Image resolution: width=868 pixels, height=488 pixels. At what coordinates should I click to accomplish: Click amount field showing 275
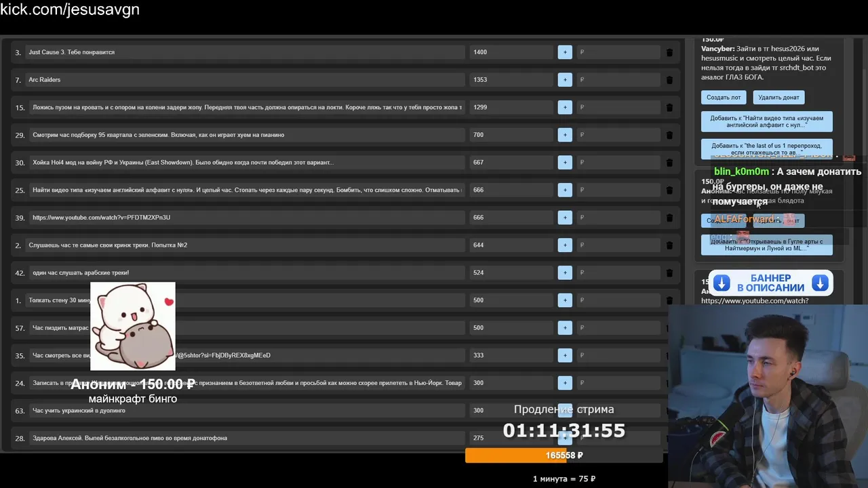pyautogui.click(x=511, y=438)
